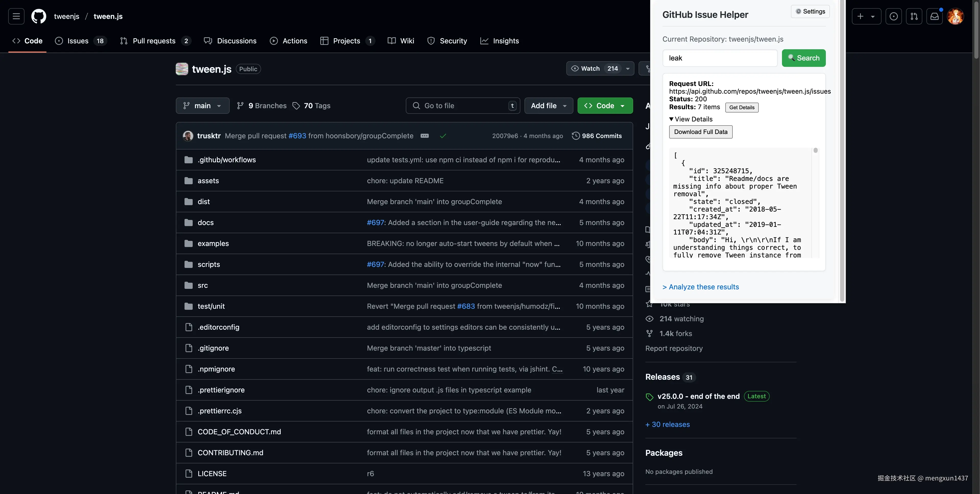Image resolution: width=980 pixels, height=494 pixels.
Task: Open the notifications inbox icon
Action: [x=934, y=16]
